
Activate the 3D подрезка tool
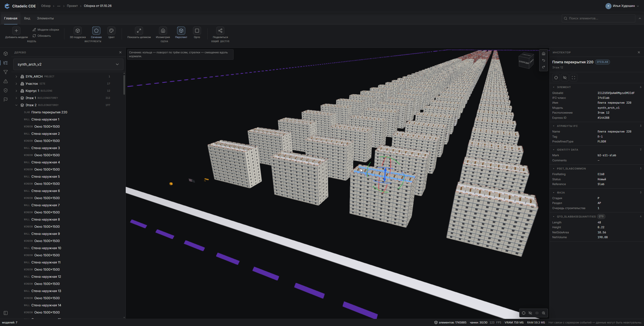(x=78, y=31)
